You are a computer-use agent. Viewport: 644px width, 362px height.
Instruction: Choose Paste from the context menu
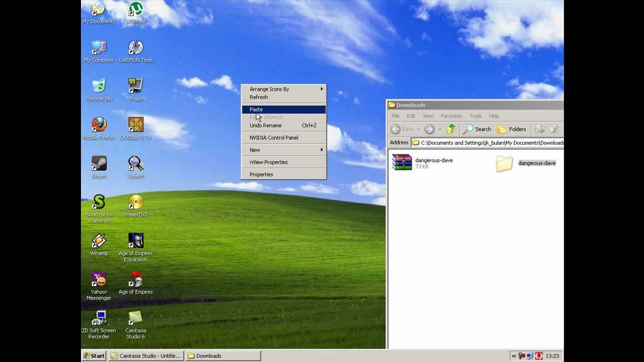(x=284, y=109)
